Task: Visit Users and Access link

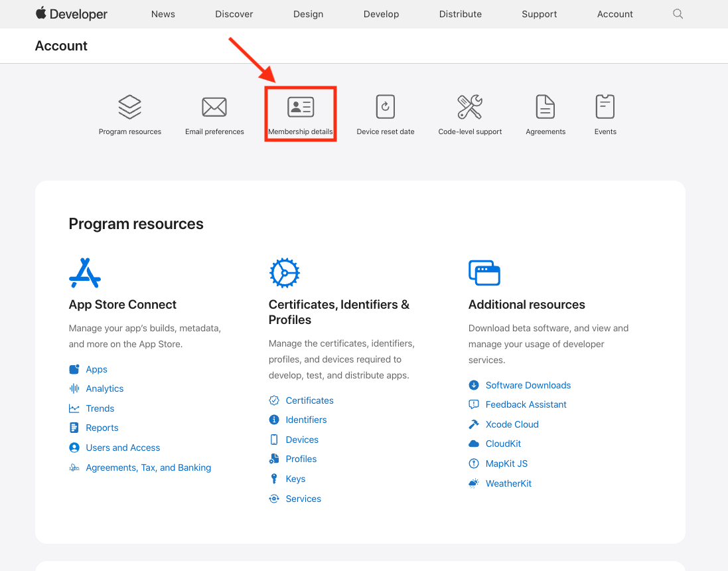Action: point(123,448)
